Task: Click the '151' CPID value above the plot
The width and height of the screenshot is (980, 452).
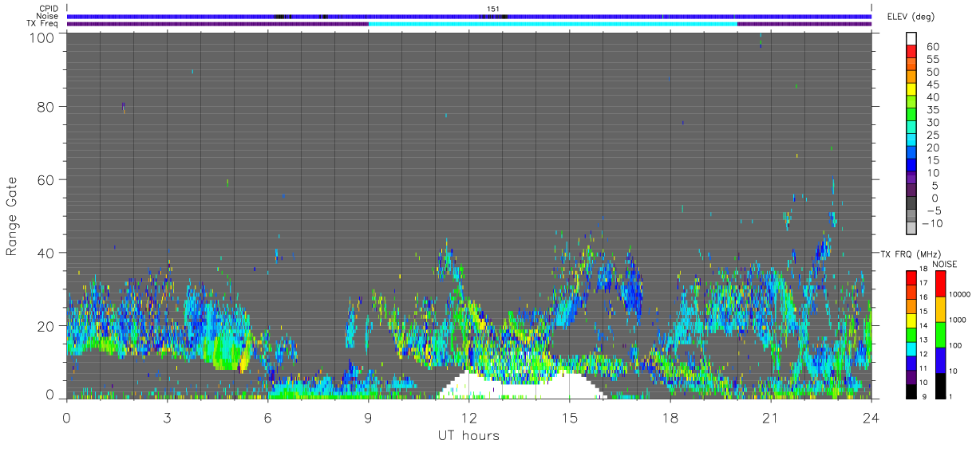Action: coord(493,9)
